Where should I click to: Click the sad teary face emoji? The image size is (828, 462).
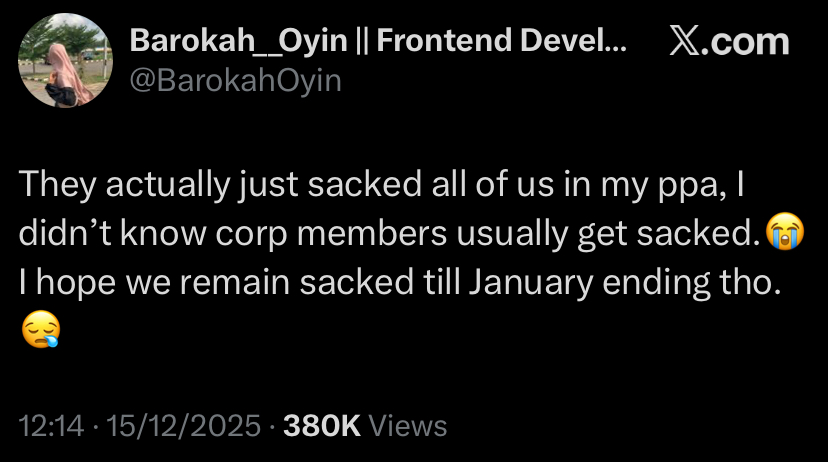[39, 328]
